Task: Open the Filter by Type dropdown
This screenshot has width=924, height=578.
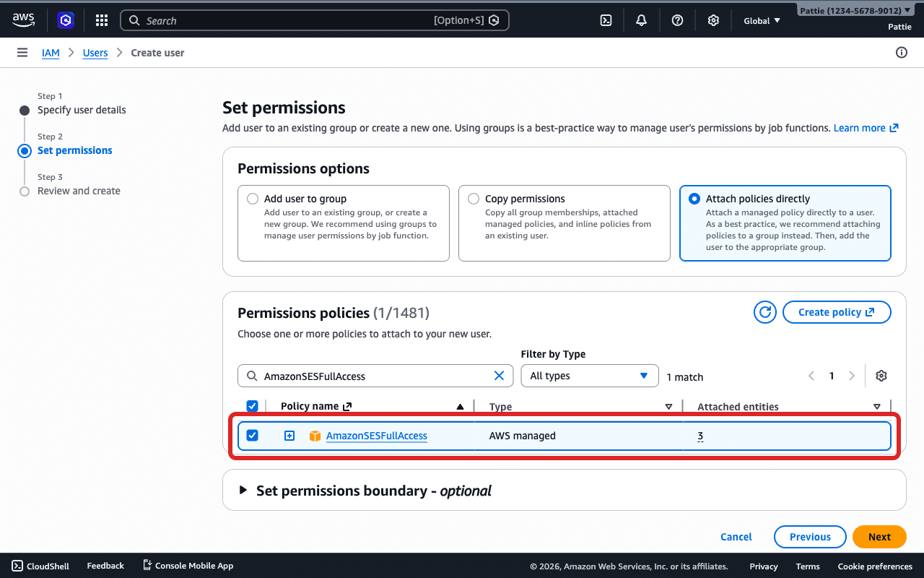Action: tap(590, 376)
